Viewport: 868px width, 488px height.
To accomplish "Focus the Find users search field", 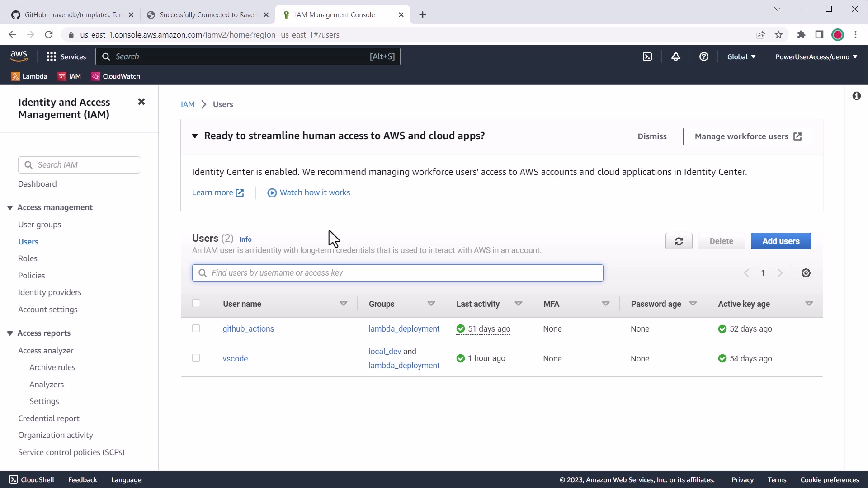I will (x=398, y=273).
